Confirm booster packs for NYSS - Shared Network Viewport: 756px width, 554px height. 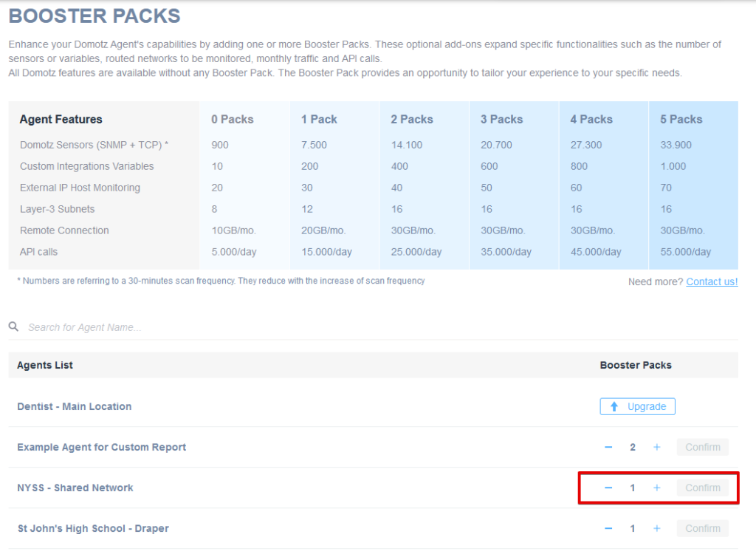tap(703, 488)
